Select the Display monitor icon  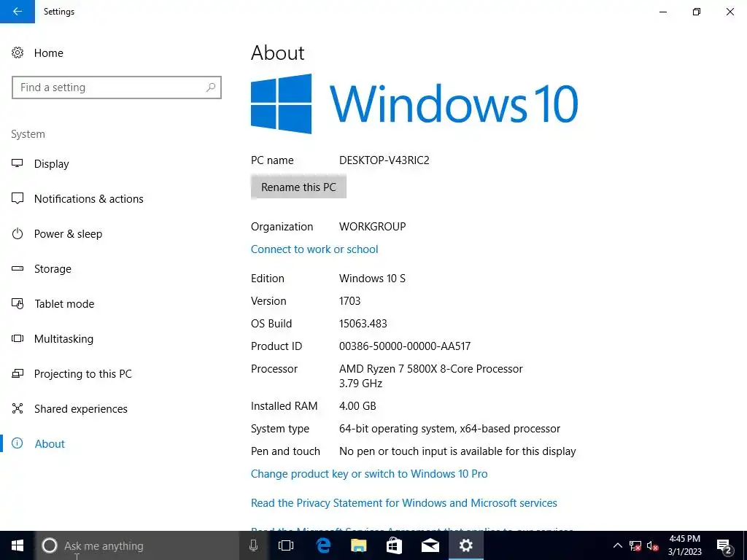point(18,163)
